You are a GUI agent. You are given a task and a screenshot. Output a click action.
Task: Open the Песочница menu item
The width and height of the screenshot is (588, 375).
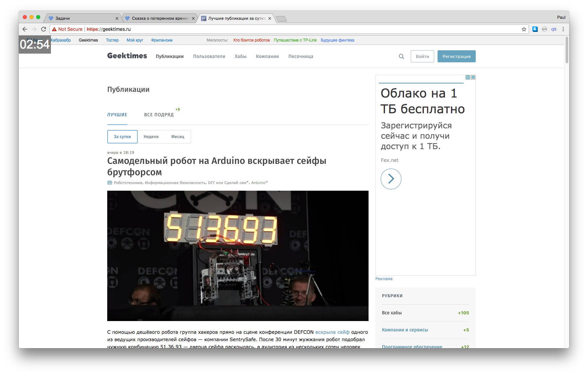tap(301, 56)
